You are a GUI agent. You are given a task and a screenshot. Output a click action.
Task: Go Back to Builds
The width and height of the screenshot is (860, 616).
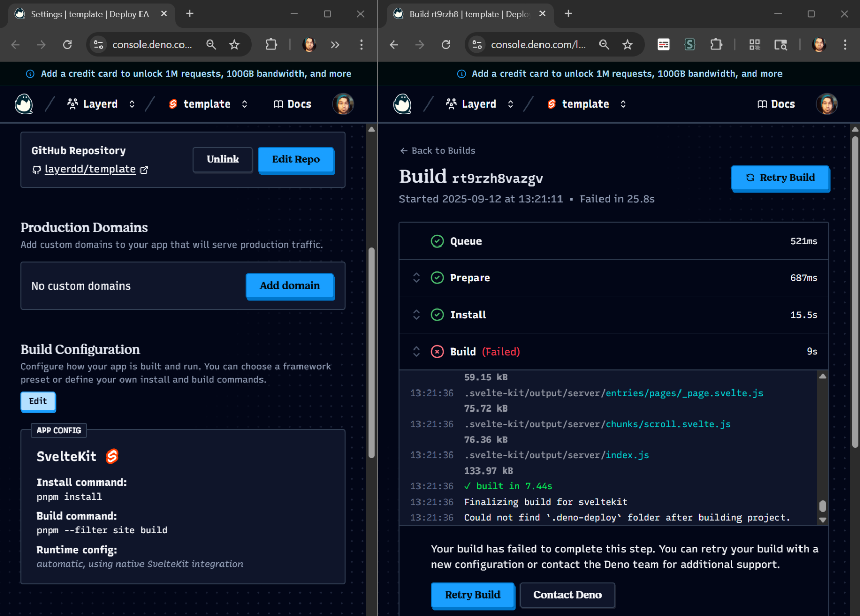click(x=437, y=151)
